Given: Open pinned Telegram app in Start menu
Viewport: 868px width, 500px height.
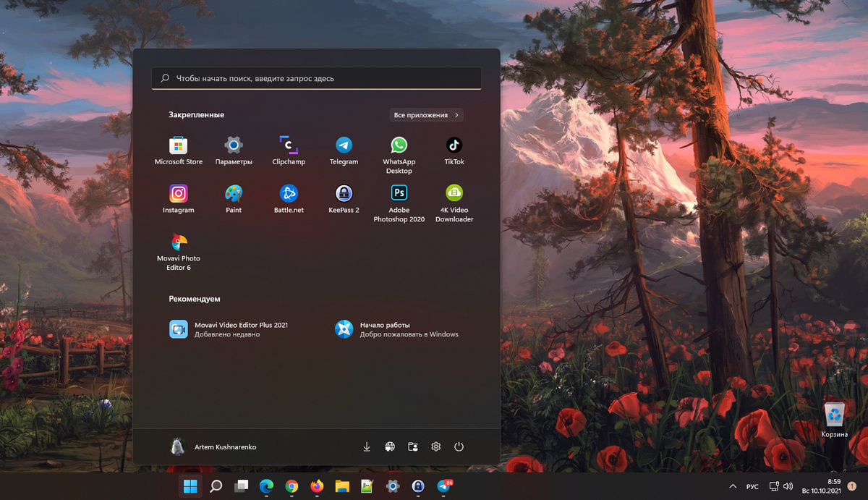Looking at the screenshot, I should (344, 151).
